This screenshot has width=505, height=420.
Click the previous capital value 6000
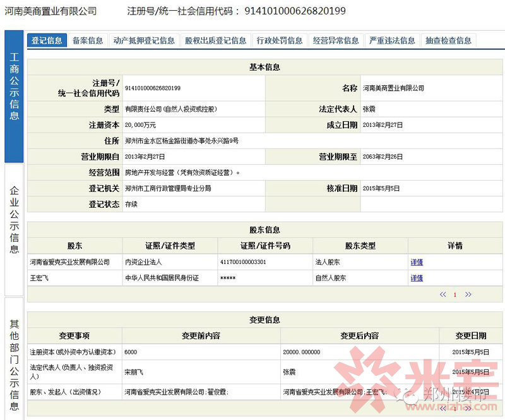pos(131,352)
